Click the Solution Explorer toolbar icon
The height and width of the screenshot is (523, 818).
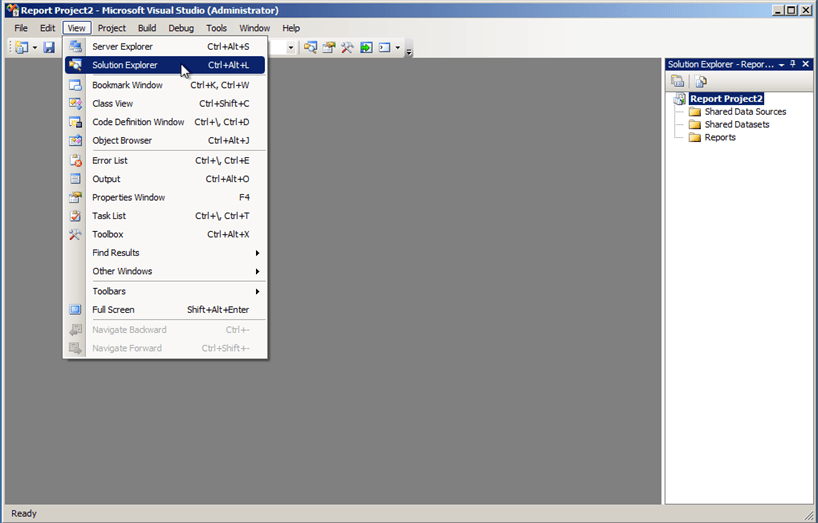point(310,47)
